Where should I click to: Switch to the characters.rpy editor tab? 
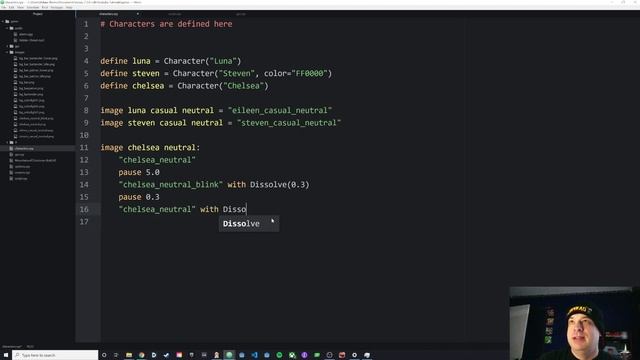point(109,14)
